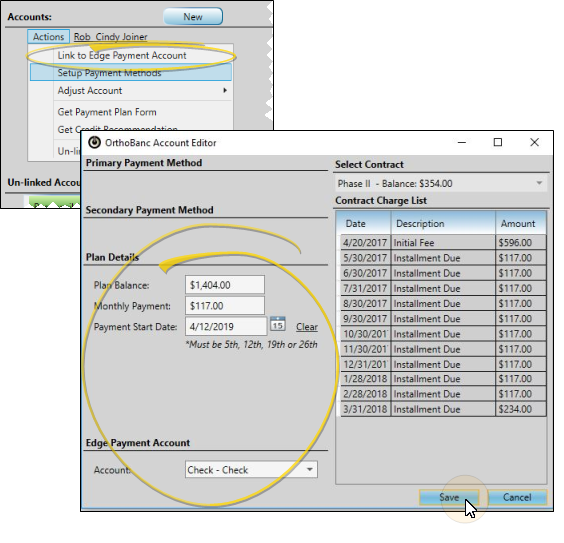564x543 pixels.
Task: Open the Actions menu
Action: point(48,37)
